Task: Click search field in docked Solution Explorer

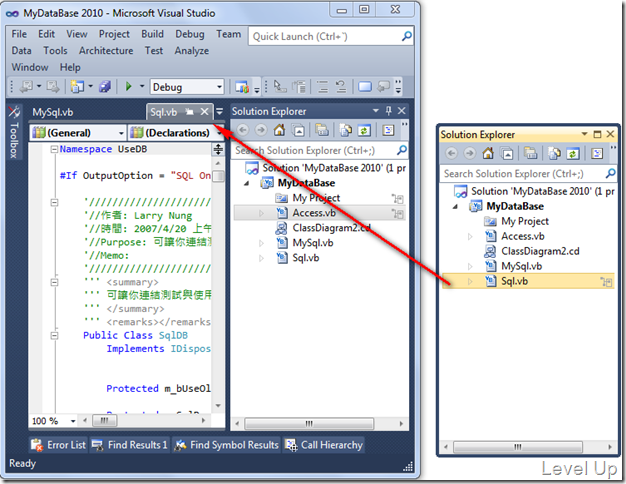Action: [x=319, y=151]
